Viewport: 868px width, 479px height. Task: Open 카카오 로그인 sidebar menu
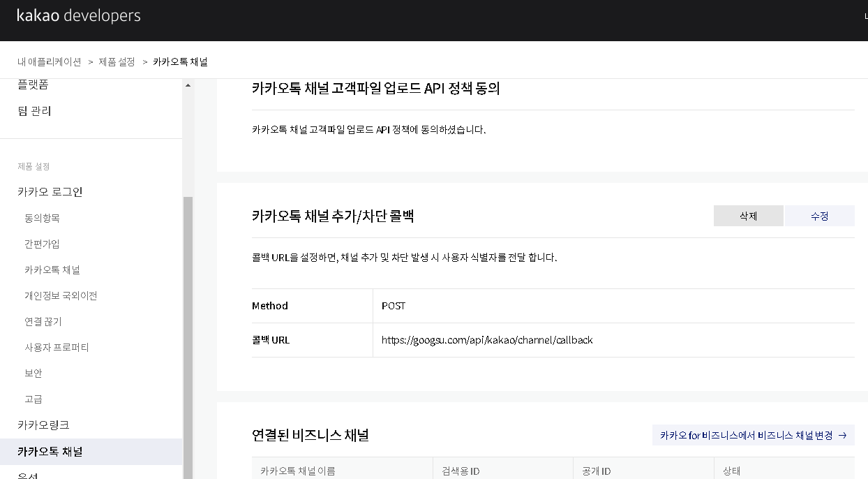point(50,191)
